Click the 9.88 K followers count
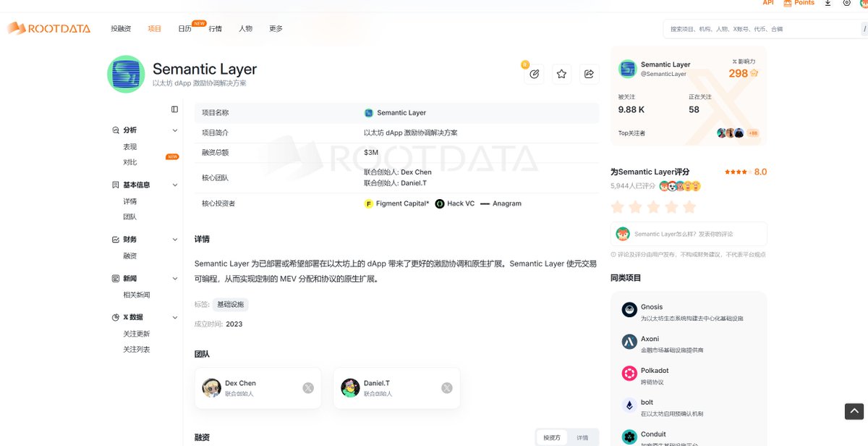868x446 pixels. (x=631, y=109)
